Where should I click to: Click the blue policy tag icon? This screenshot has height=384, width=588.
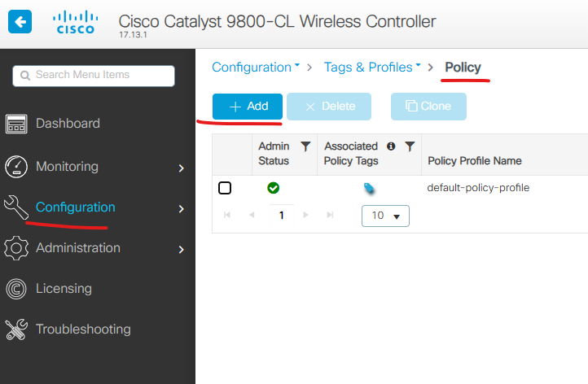coord(369,188)
